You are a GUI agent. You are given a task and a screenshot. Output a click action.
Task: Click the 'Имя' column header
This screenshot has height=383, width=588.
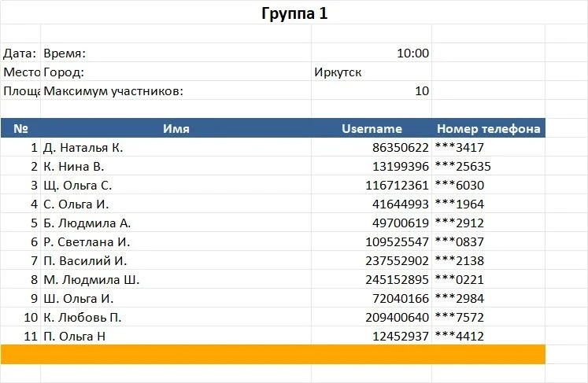point(176,128)
